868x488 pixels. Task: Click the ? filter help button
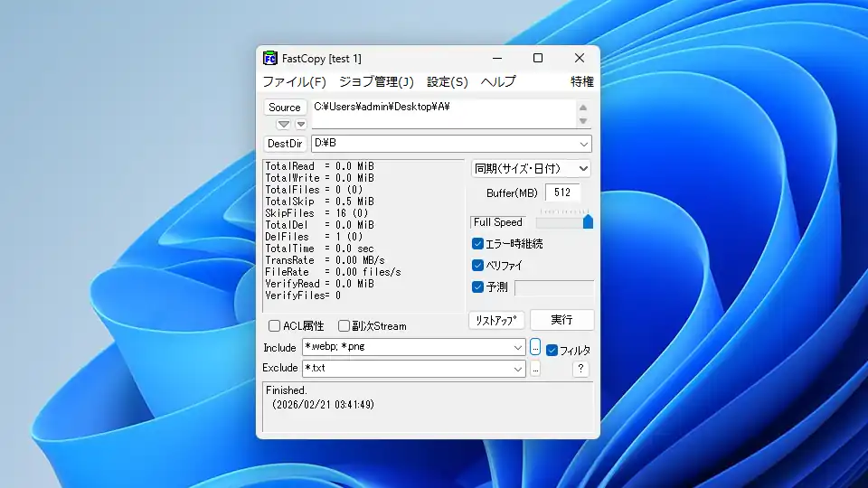pyautogui.click(x=580, y=369)
